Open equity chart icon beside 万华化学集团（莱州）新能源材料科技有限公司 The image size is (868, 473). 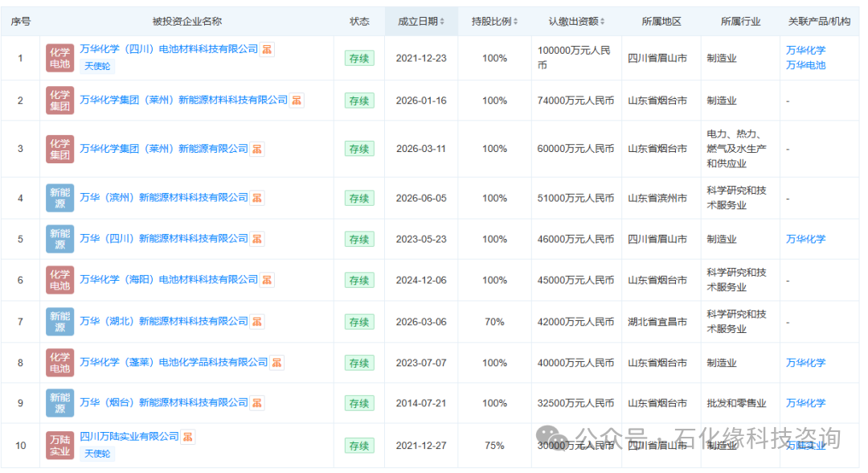(x=297, y=101)
